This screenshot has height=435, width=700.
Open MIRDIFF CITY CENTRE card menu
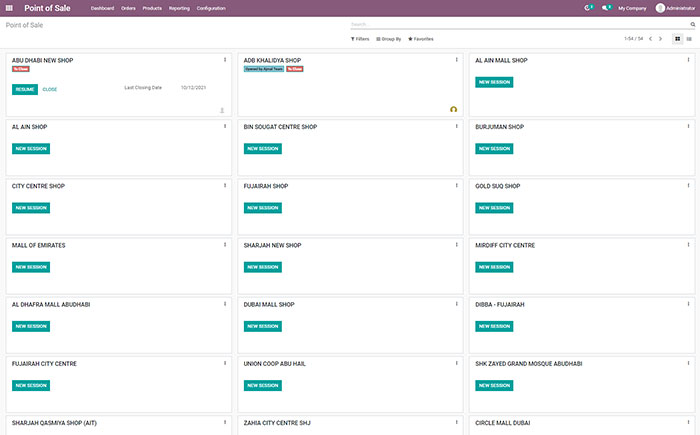(x=688, y=245)
